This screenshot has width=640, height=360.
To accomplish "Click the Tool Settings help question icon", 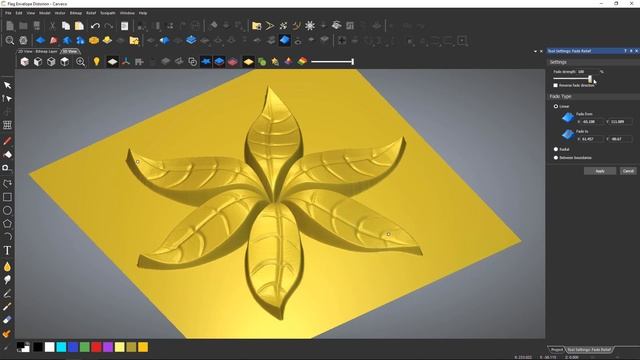I will [625, 51].
